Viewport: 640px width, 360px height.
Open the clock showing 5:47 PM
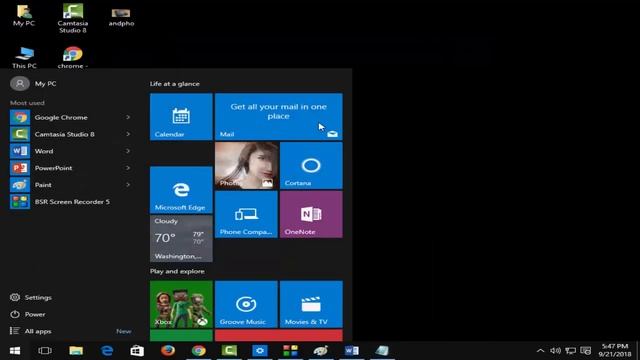[615, 351]
